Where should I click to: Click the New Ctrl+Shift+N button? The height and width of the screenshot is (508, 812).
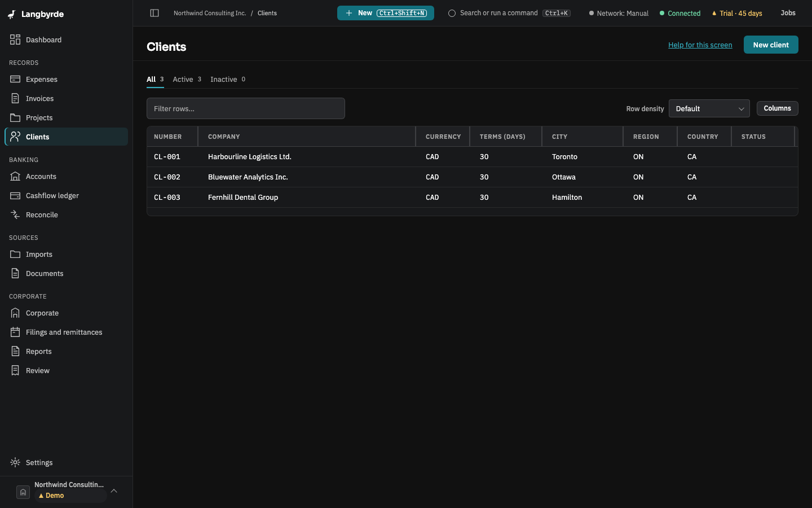386,13
